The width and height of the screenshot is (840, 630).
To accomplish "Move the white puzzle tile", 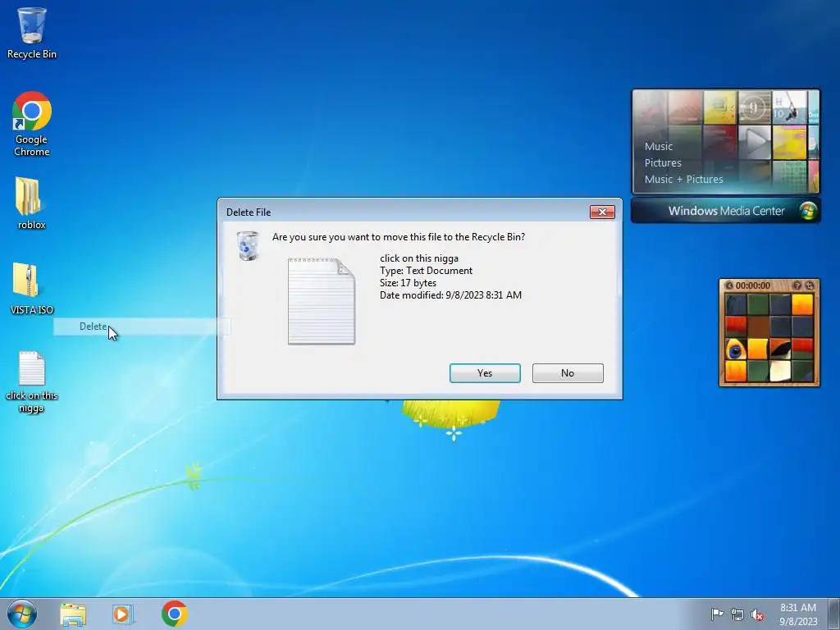I will click(x=780, y=372).
